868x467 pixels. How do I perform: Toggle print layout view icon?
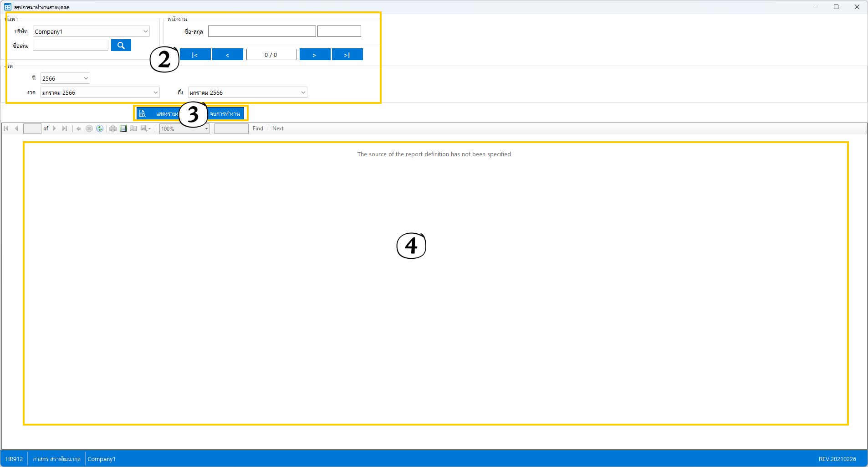[123, 128]
